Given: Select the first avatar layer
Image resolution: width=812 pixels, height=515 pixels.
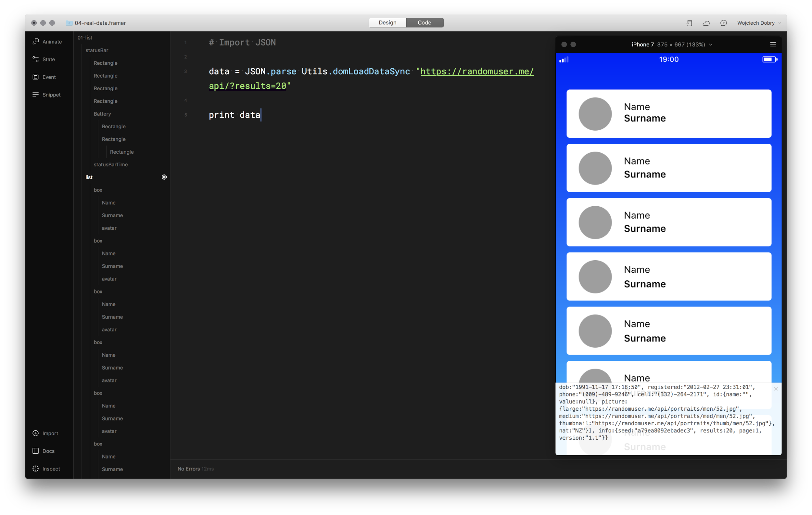Looking at the screenshot, I should (x=109, y=228).
